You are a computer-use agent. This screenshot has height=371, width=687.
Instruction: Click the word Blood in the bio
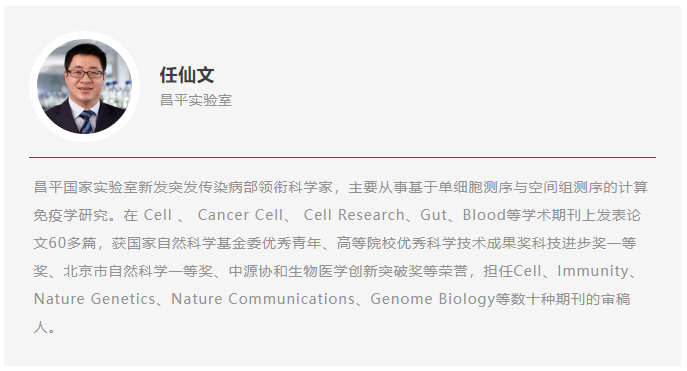coord(484,215)
